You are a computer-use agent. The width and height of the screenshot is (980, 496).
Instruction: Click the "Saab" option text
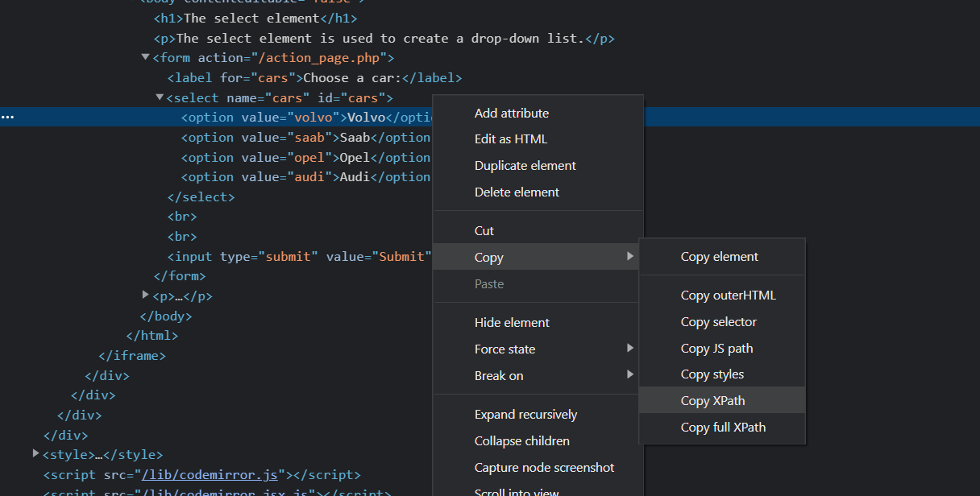[x=355, y=138]
